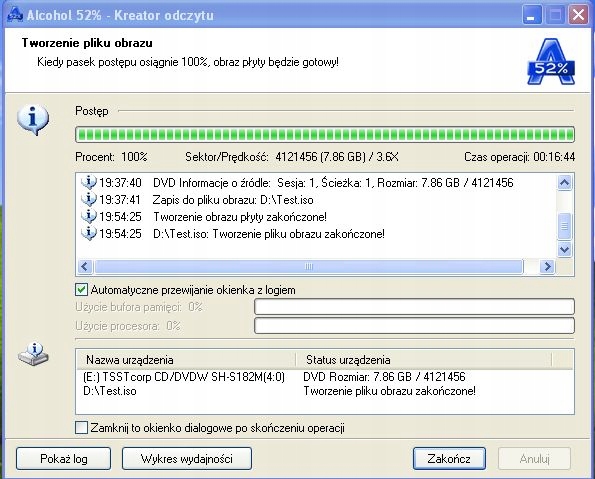Click the log scroll left arrow
Screen dimensions: 595x479
[x=85, y=266]
